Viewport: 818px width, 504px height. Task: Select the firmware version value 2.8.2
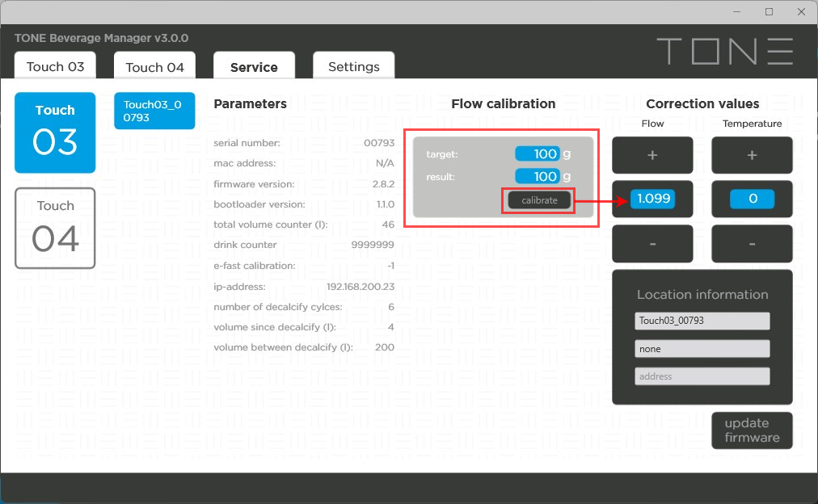pos(383,184)
